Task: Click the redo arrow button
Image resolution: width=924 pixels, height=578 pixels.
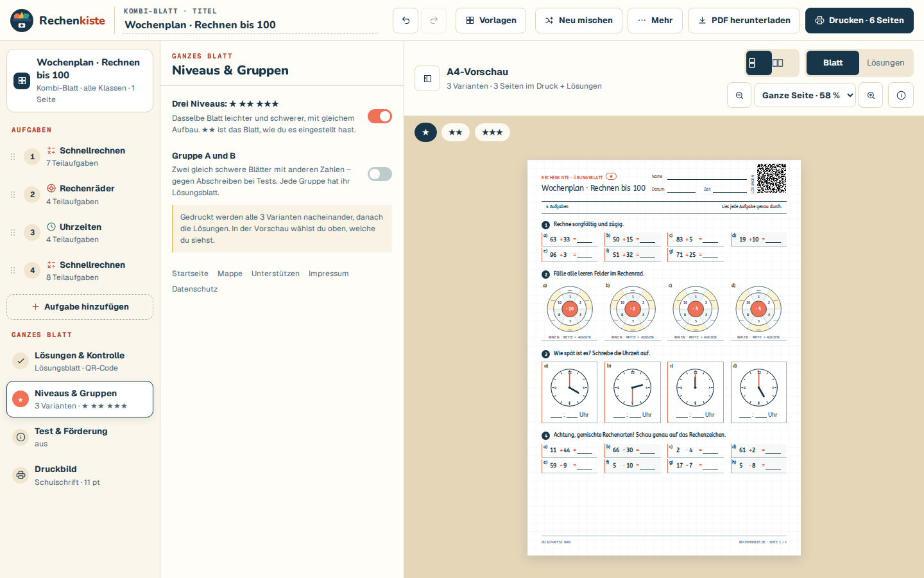Action: [x=434, y=21]
